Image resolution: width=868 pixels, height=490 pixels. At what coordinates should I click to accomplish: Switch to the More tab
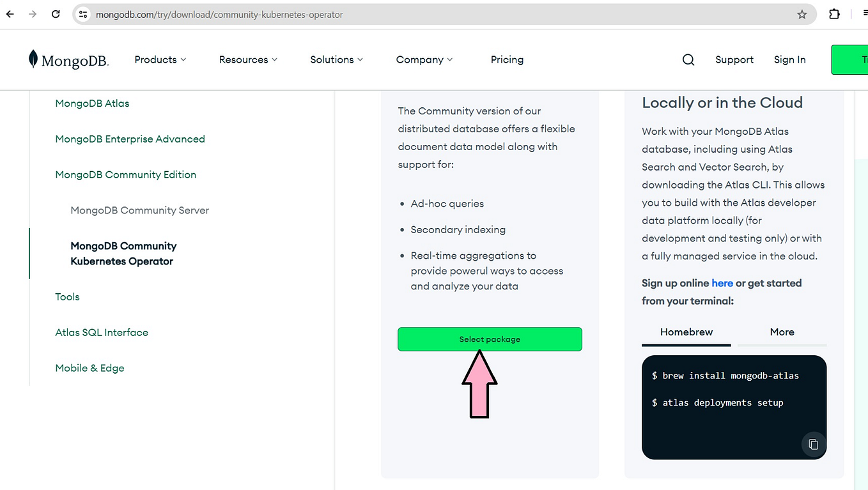pyautogui.click(x=782, y=332)
